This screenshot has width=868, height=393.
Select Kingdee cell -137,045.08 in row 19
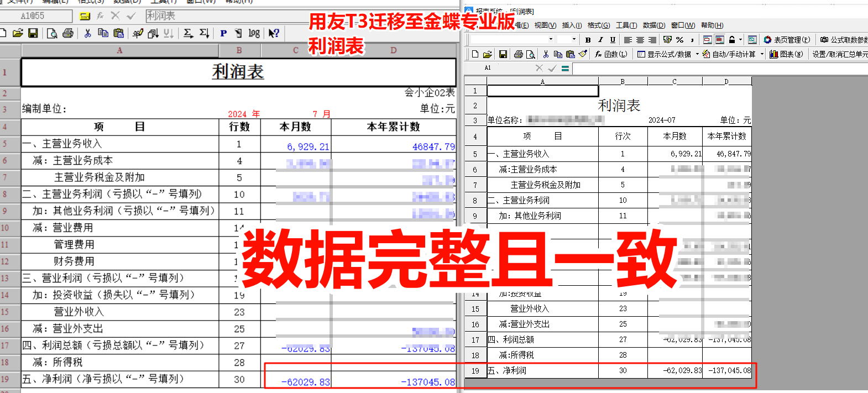(727, 371)
